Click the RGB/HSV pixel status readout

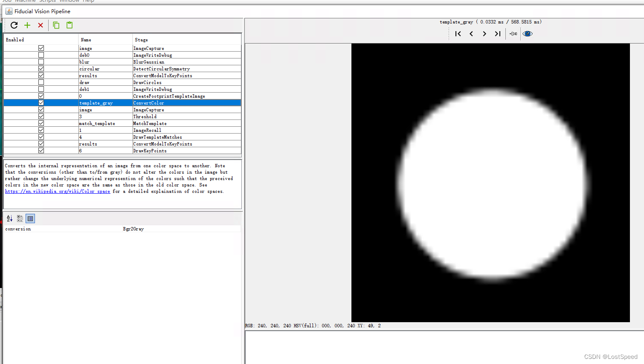click(x=313, y=326)
